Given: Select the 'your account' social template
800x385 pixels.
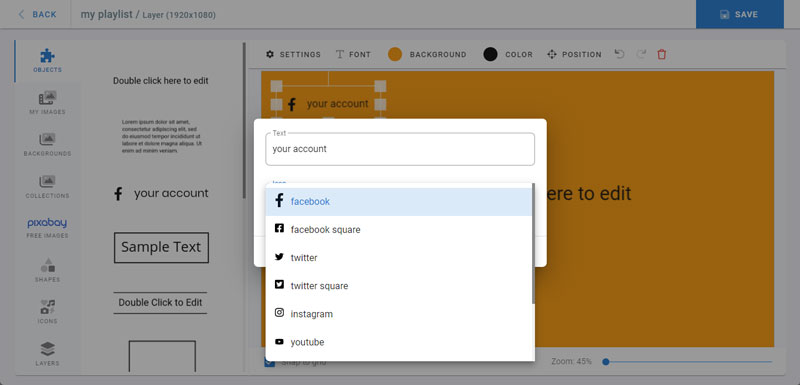Looking at the screenshot, I should [161, 193].
